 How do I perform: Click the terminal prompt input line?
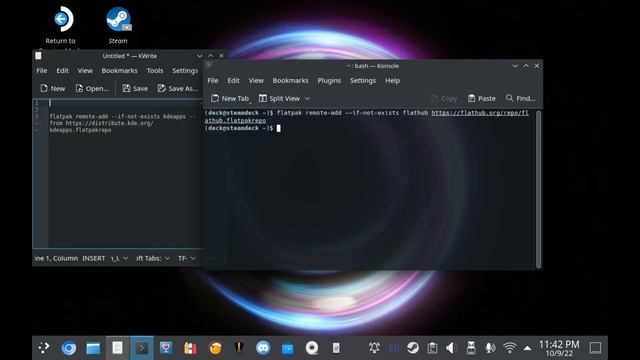tap(278, 128)
